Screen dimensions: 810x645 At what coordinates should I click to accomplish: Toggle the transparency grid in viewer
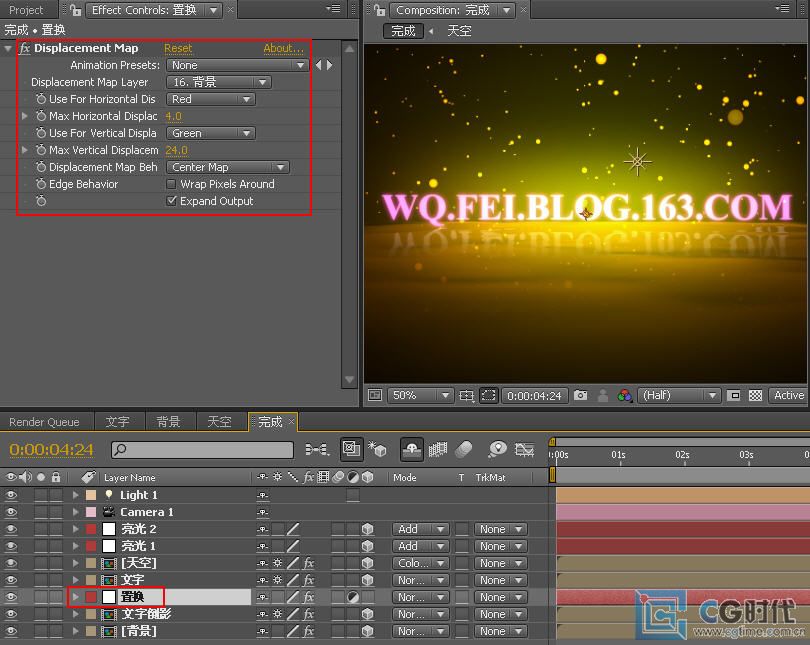click(x=755, y=396)
